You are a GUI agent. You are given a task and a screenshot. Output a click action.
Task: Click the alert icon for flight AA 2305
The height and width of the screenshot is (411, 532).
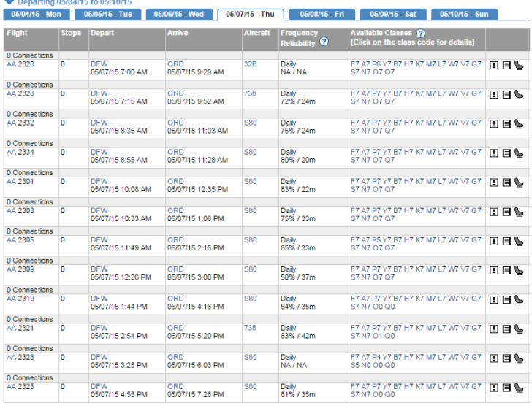[494, 241]
